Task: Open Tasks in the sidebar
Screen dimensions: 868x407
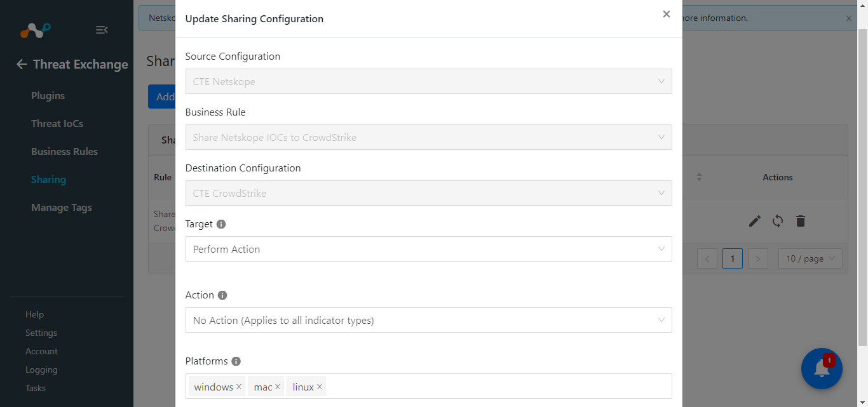Action: (36, 388)
